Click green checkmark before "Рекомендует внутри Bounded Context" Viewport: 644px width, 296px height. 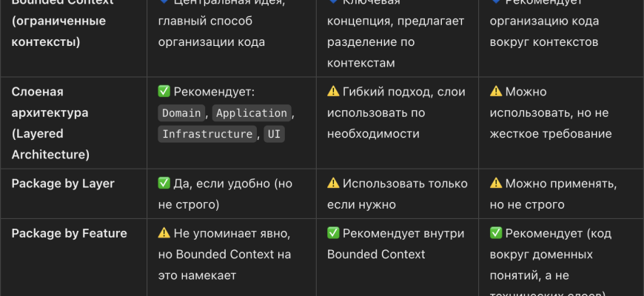pos(333,234)
